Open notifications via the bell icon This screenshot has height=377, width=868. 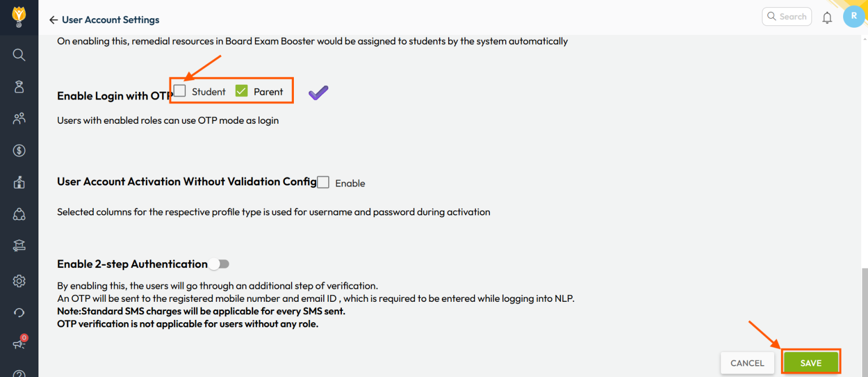click(827, 18)
